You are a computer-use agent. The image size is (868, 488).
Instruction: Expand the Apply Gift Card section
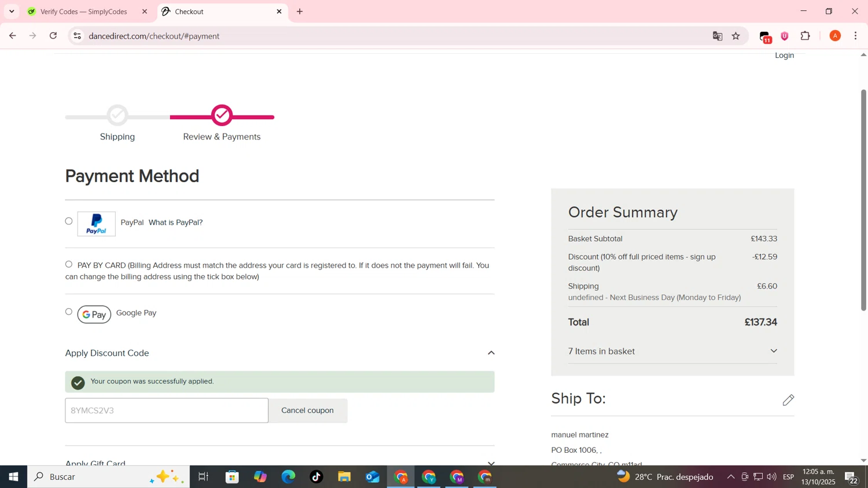(x=491, y=463)
